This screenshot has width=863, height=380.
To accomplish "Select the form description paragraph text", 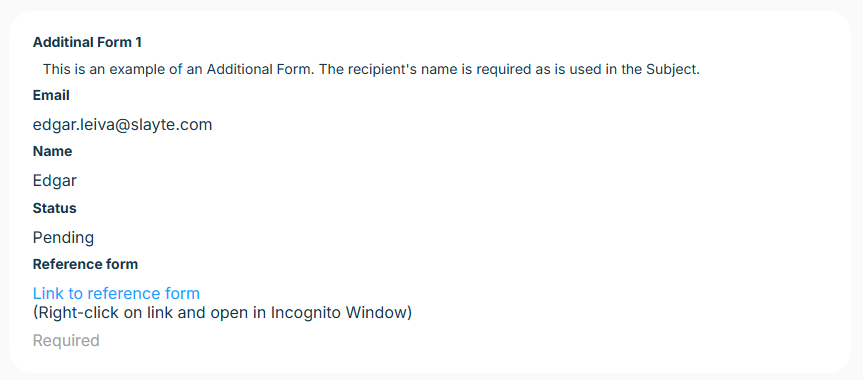I will [372, 70].
